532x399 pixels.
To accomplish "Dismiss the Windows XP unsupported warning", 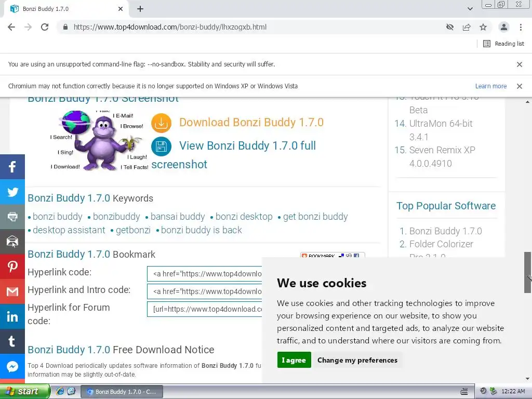I will (x=519, y=86).
